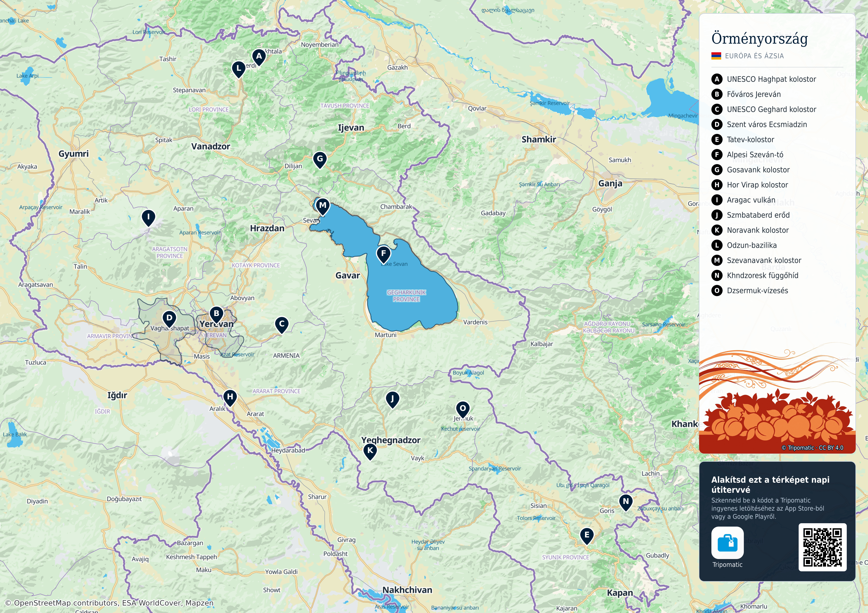
Task: Click legend entry UNESCO Haghpat kolostor
Action: [764, 79]
